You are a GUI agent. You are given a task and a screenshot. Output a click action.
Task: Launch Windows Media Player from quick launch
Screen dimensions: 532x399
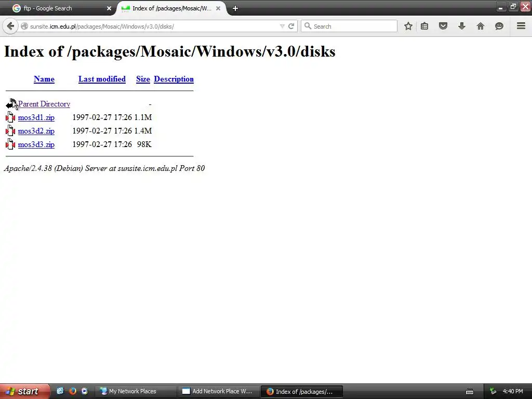click(85, 391)
